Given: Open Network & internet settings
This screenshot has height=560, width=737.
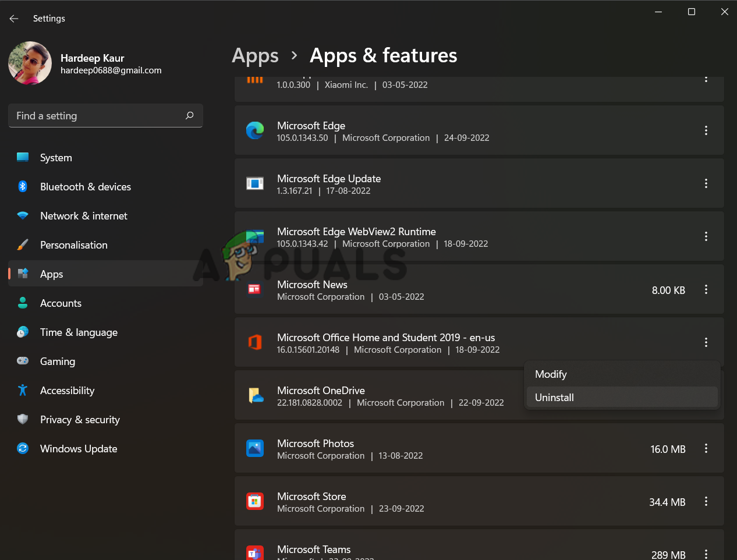Looking at the screenshot, I should [x=83, y=216].
